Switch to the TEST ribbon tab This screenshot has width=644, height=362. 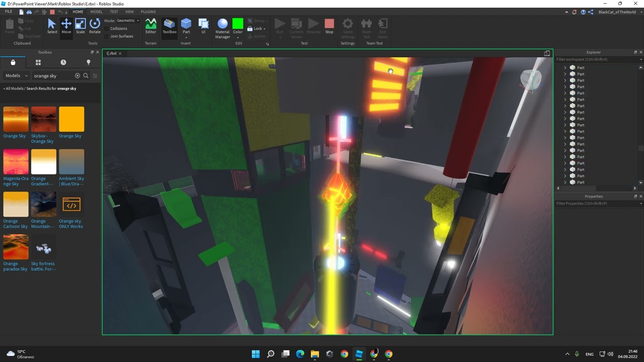114,12
